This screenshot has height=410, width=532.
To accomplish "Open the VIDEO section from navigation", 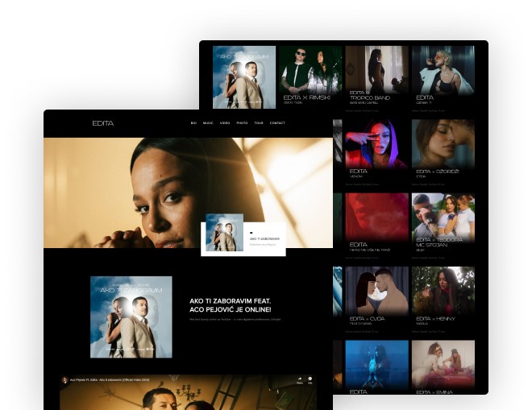I will (225, 123).
